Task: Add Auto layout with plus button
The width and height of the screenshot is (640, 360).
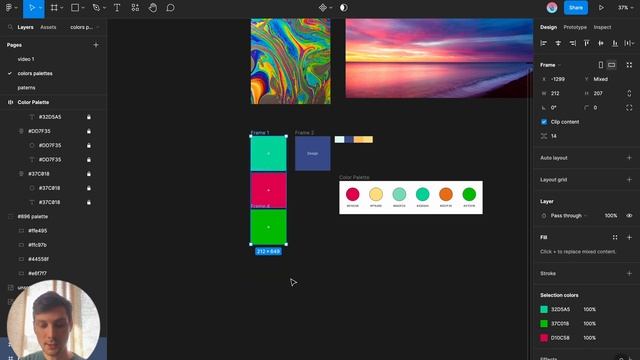Action: click(629, 158)
